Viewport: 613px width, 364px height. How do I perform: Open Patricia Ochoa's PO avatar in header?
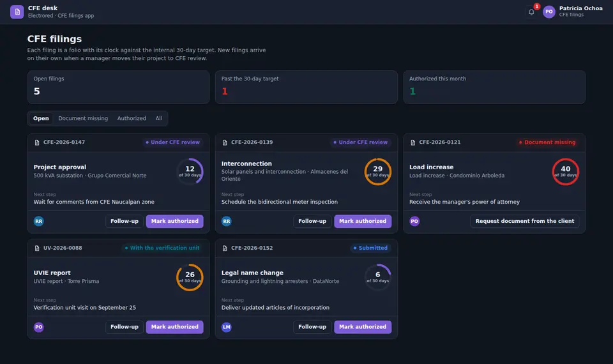click(549, 11)
